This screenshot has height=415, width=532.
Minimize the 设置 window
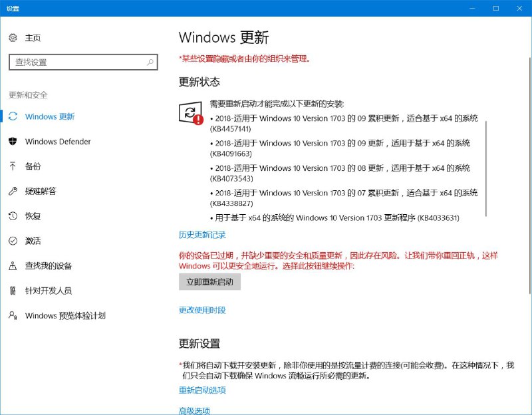472,8
